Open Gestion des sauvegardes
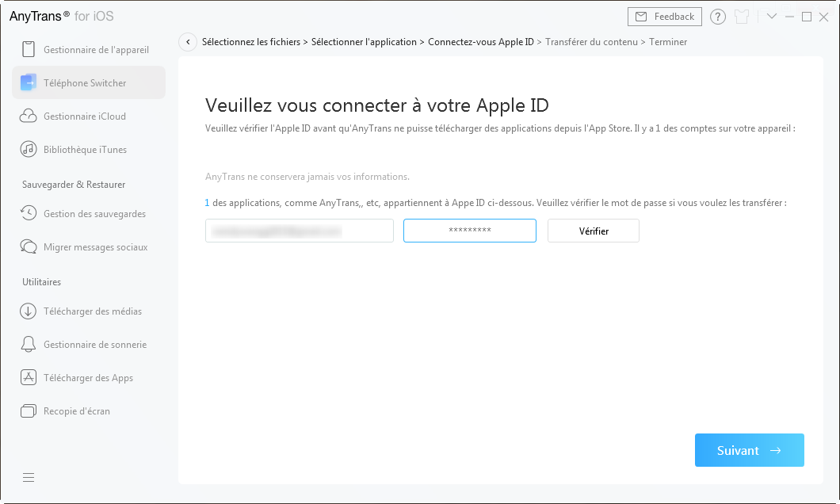The width and height of the screenshot is (840, 504). 89,214
